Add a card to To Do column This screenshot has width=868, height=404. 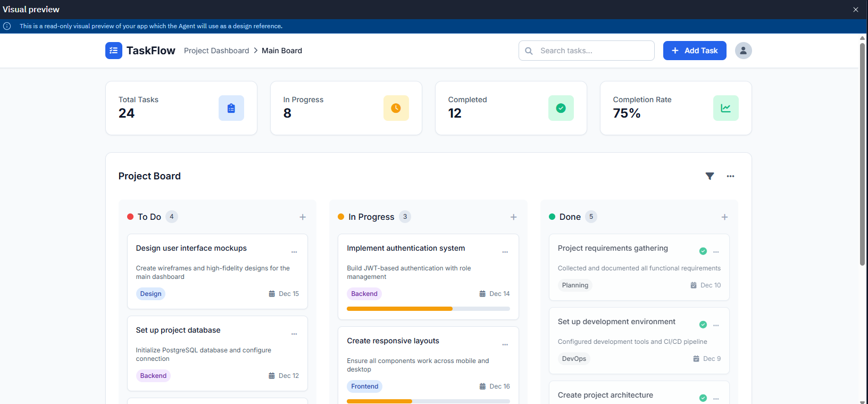click(x=303, y=217)
